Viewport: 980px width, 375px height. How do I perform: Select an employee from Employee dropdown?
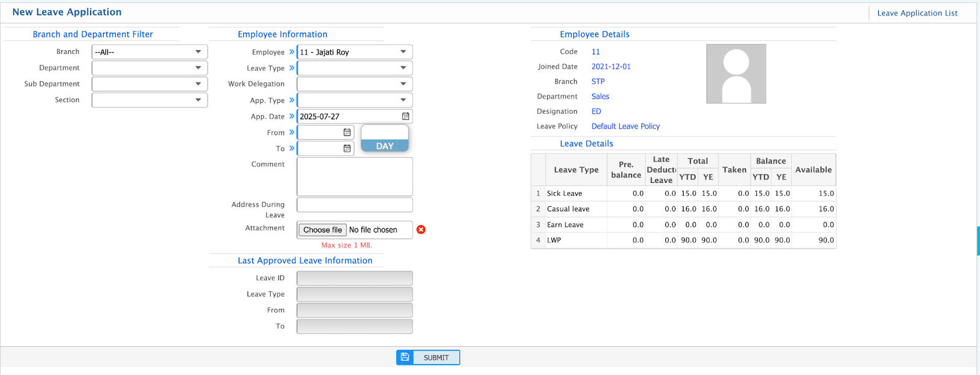354,52
